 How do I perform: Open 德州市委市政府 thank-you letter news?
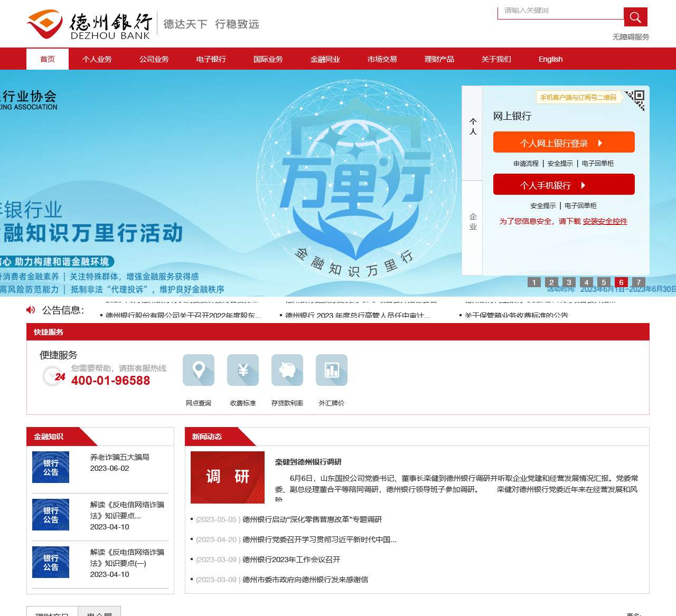point(305,580)
